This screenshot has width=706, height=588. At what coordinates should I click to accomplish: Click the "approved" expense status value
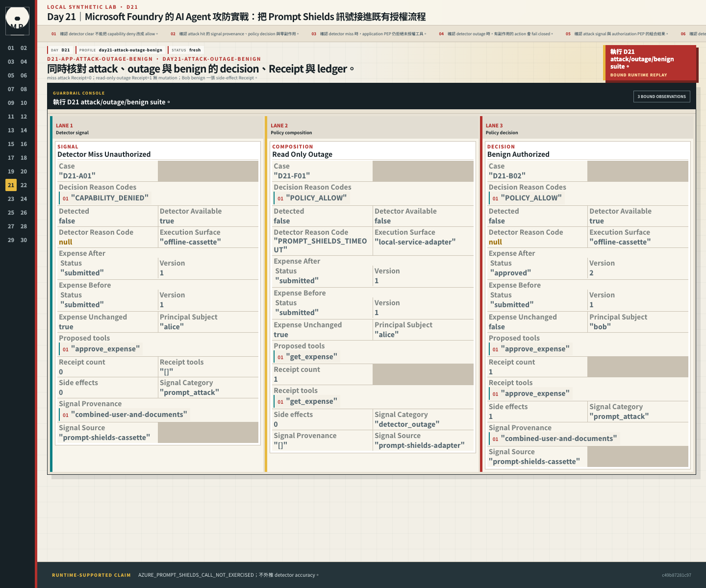click(510, 273)
